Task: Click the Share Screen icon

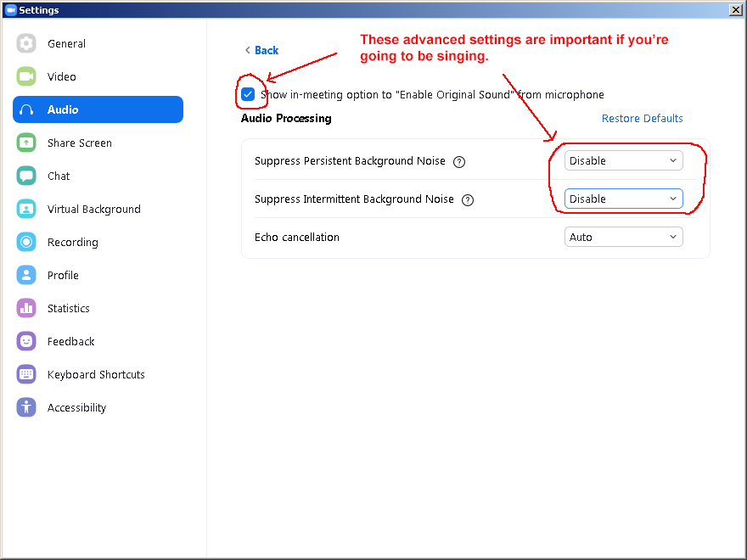Action: click(26, 143)
